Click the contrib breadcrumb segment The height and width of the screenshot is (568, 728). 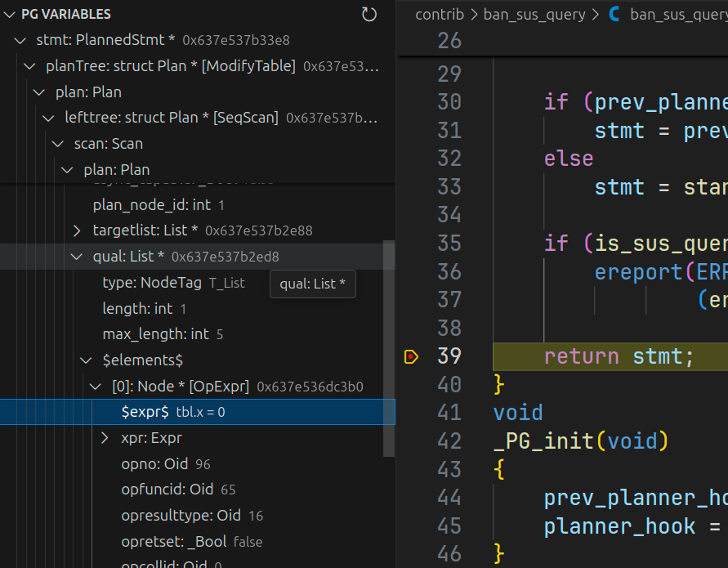click(x=440, y=14)
